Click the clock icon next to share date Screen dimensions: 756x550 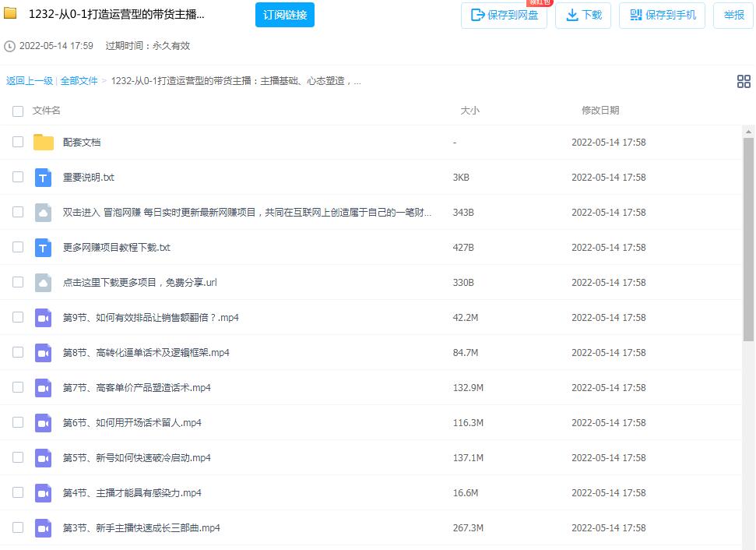click(x=9, y=46)
